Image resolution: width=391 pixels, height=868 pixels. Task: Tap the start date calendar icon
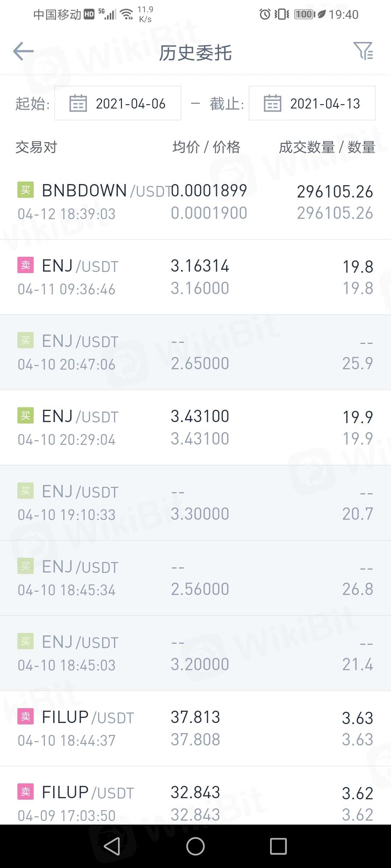point(78,103)
